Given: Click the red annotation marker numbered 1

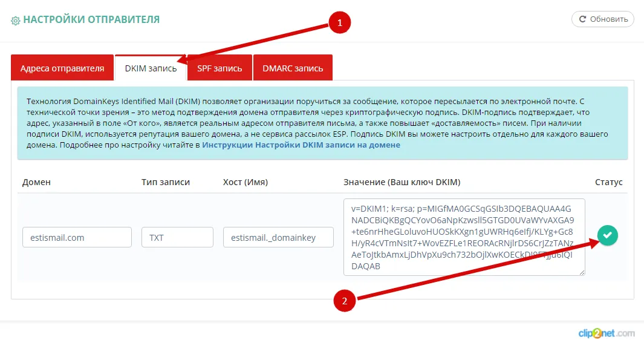Looking at the screenshot, I should click(340, 23).
